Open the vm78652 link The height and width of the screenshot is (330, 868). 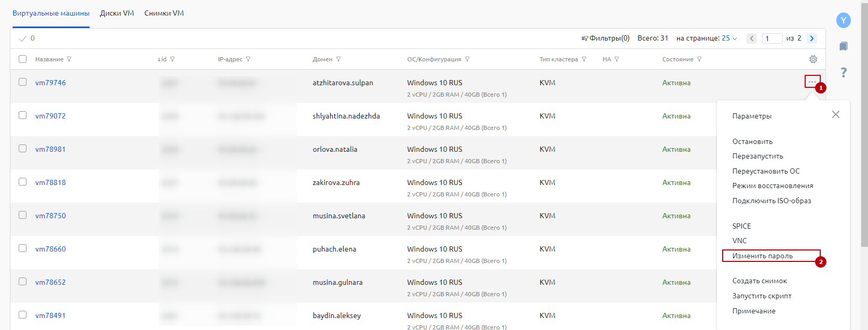coord(50,282)
